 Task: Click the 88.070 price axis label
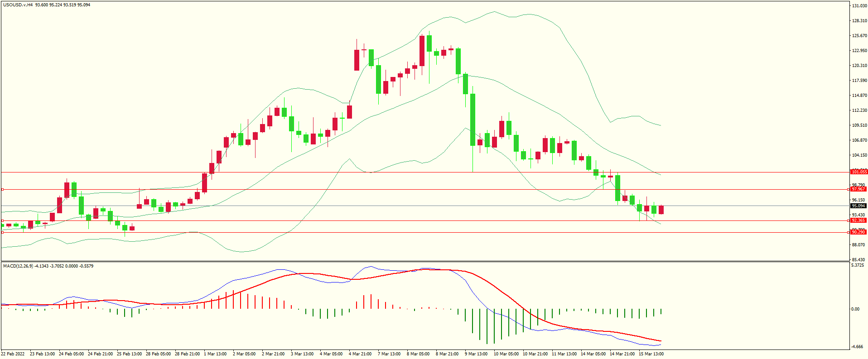coord(858,245)
